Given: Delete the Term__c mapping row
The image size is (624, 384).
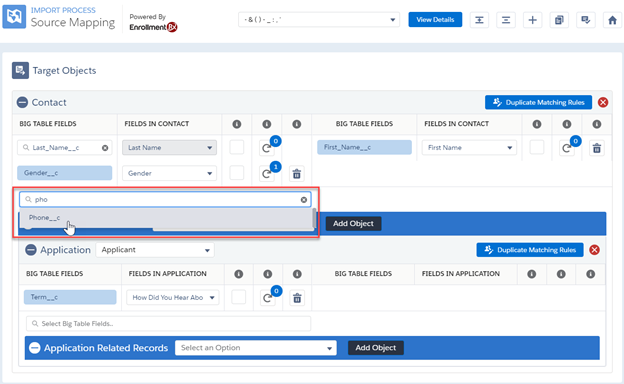Looking at the screenshot, I should click(297, 298).
